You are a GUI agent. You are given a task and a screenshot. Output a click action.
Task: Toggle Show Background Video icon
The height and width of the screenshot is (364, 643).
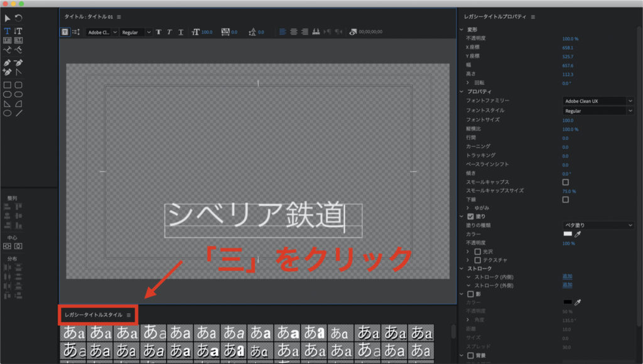[353, 32]
